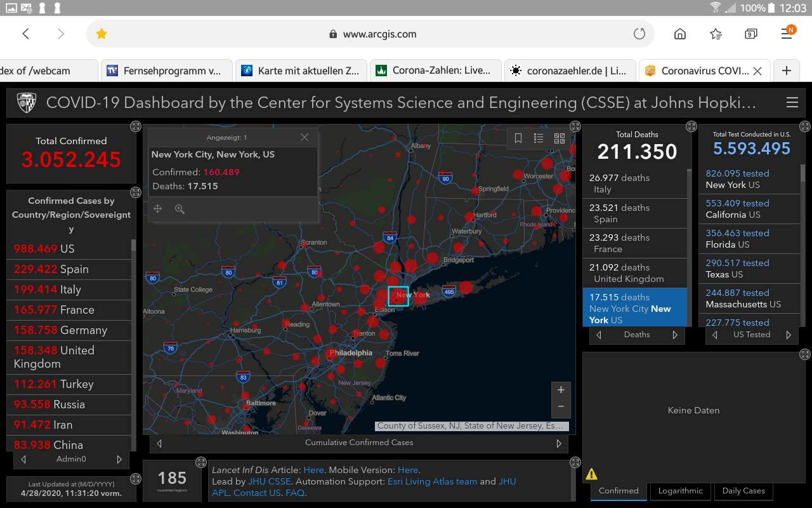Click the yellow warning triangle icon

pos(591,474)
